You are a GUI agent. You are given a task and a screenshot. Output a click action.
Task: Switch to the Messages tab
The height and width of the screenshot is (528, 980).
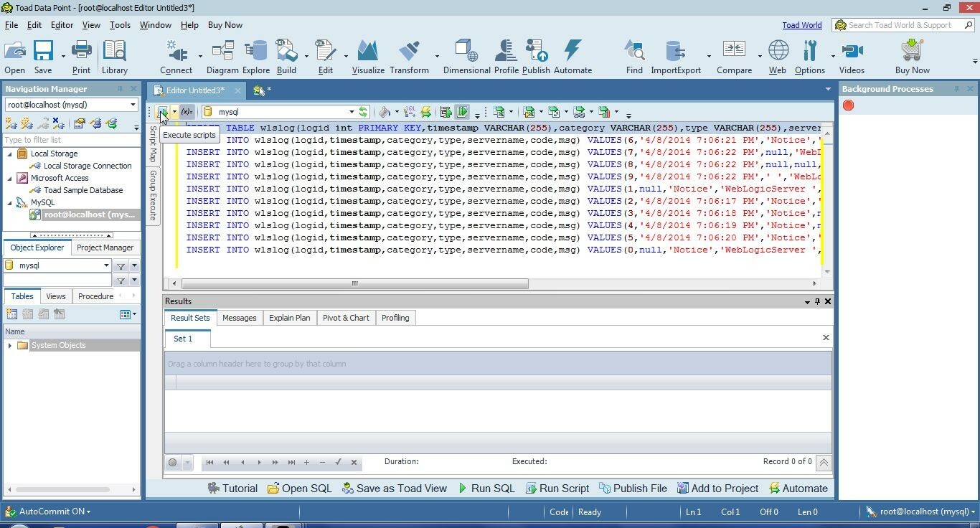[x=239, y=318]
